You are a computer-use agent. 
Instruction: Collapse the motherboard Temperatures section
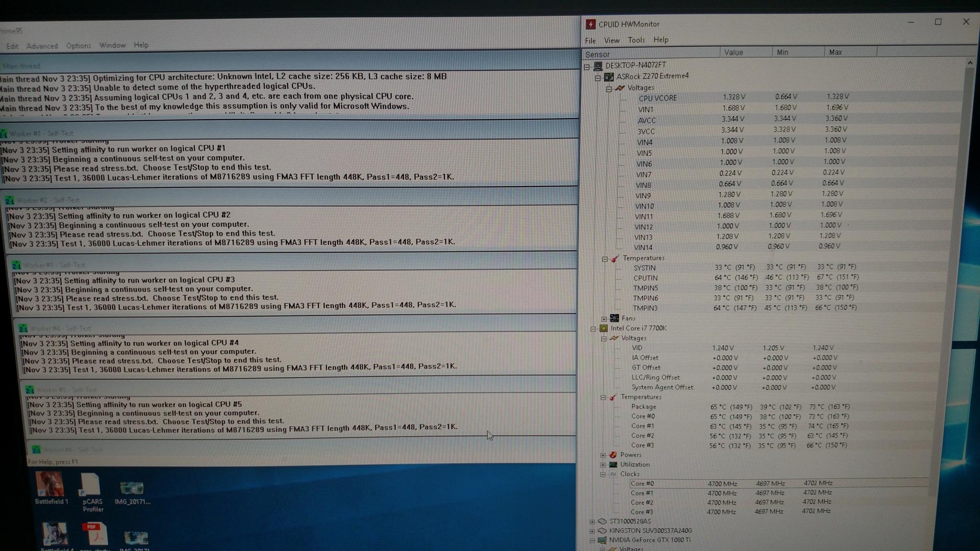pyautogui.click(x=605, y=259)
